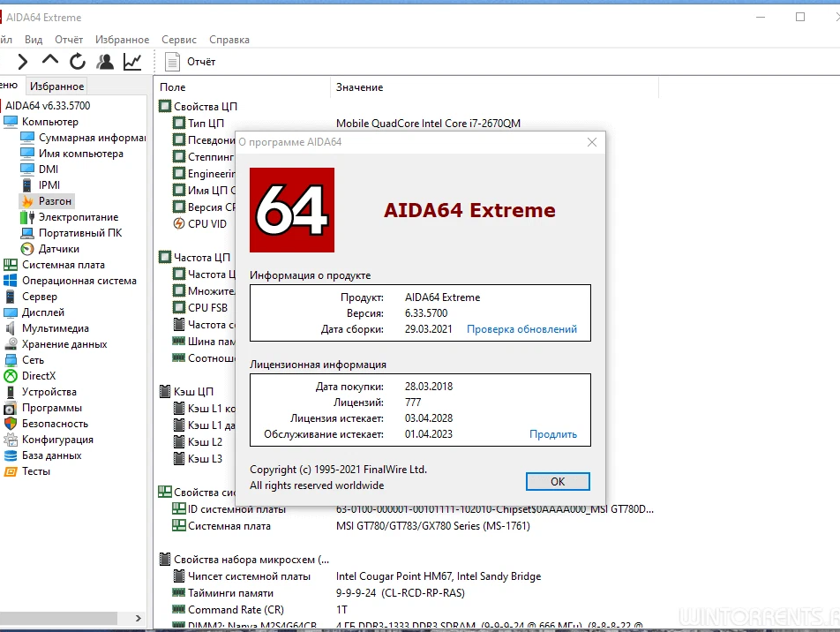840x632 pixels.
Task: Select the Кэш L2 row
Action: click(198, 441)
